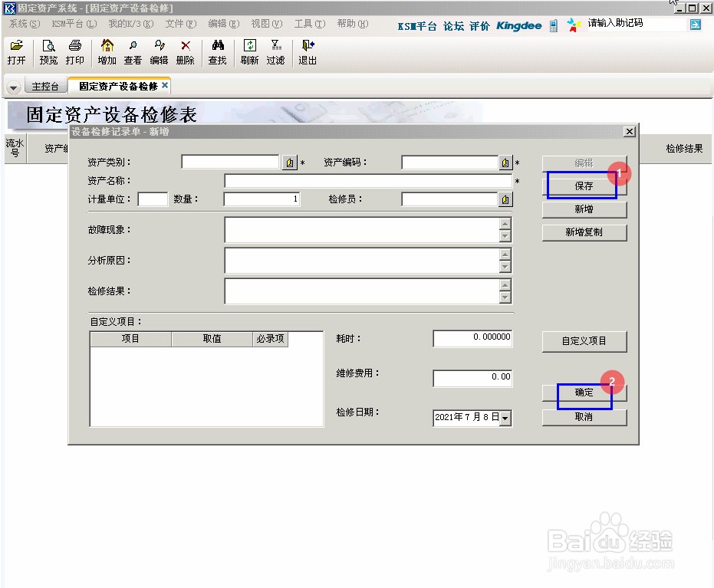Open the 评价 link in header
The image size is (714, 588).
[479, 26]
